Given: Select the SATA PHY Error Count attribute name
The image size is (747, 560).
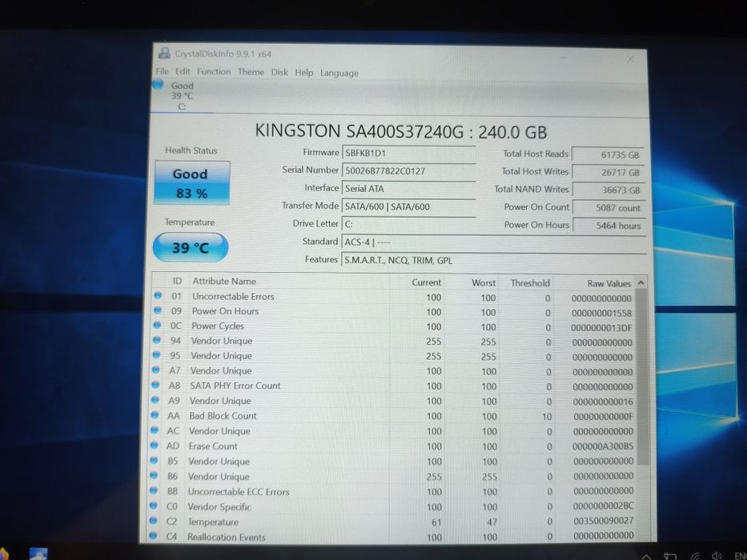Looking at the screenshot, I should point(235,386).
